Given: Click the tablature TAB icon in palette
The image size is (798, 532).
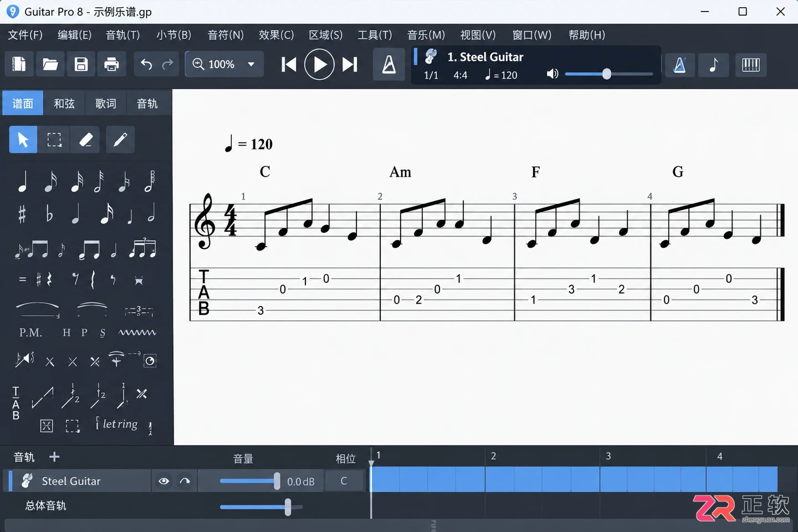Looking at the screenshot, I should [x=16, y=403].
